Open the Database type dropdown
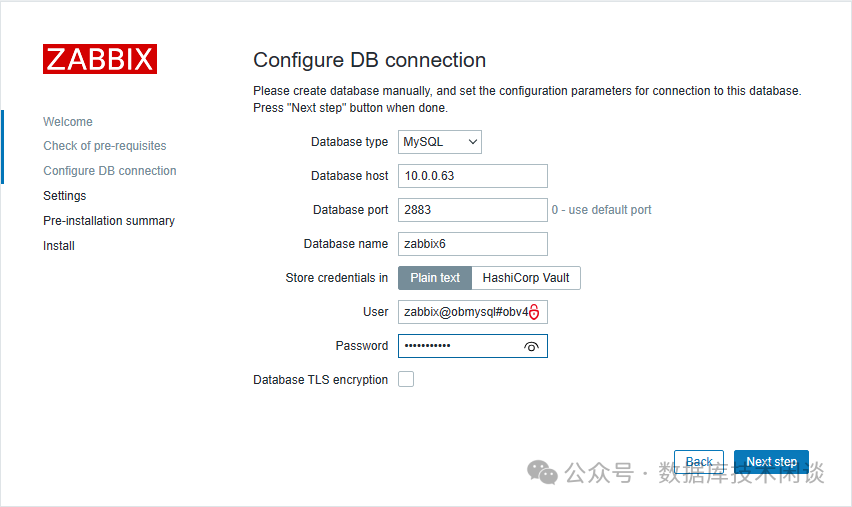The image size is (852, 507). tap(440, 142)
